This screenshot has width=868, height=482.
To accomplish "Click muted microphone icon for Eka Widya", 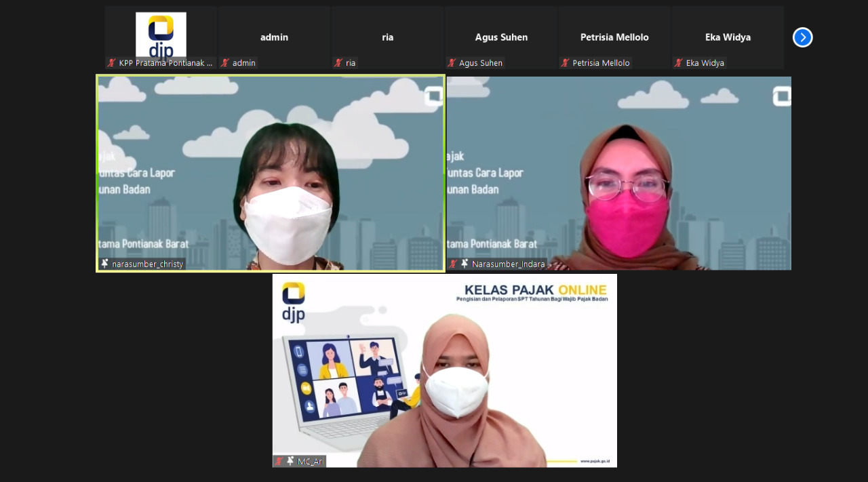I will point(678,63).
